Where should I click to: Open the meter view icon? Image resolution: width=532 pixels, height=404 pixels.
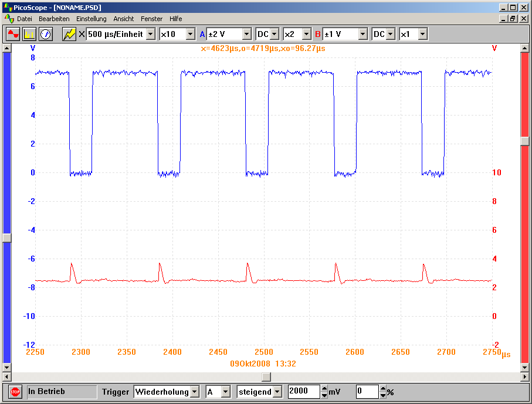point(46,34)
